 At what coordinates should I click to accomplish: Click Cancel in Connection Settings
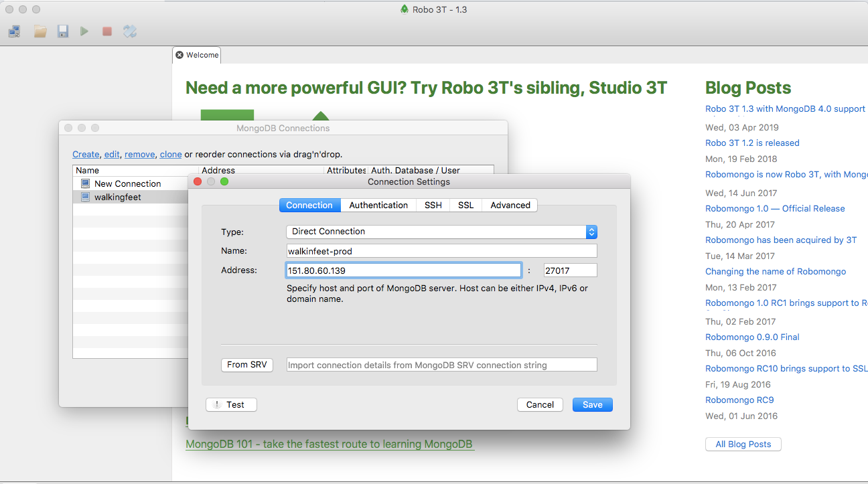tap(540, 404)
